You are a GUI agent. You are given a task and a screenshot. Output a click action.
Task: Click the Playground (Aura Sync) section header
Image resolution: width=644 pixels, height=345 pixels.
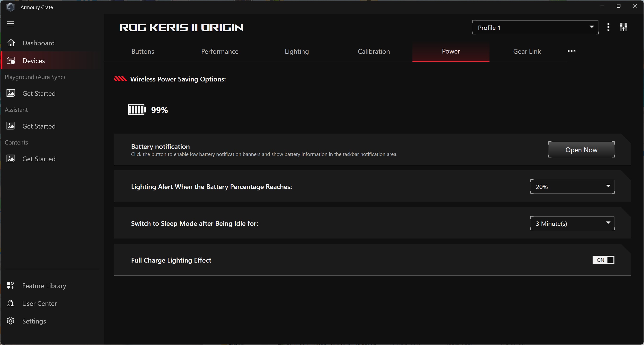(35, 77)
